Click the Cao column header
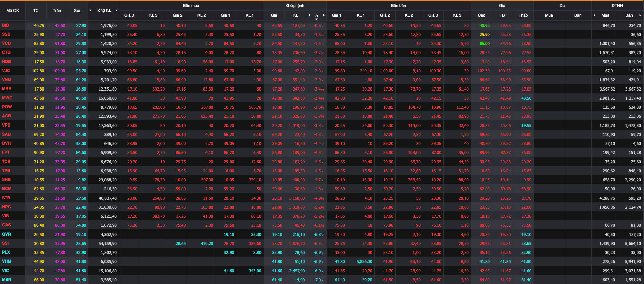 481,15
